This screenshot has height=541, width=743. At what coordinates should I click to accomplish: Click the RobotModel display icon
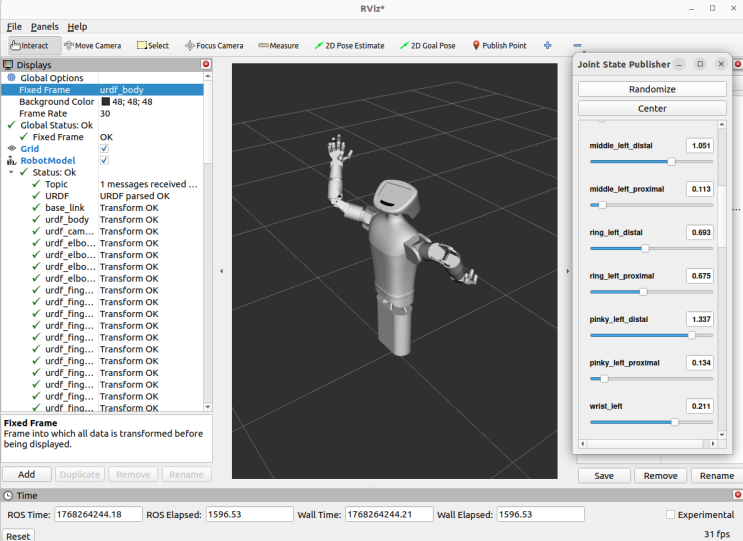pyautogui.click(x=12, y=160)
